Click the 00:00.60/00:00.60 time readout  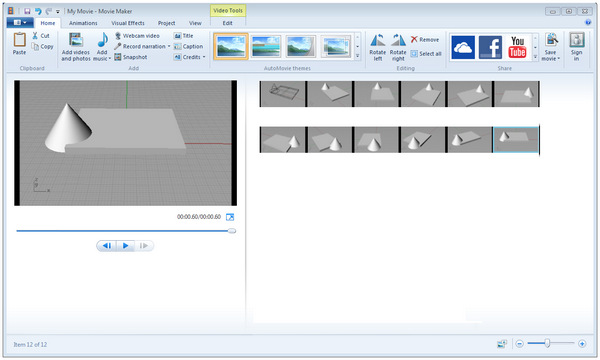[x=199, y=217]
